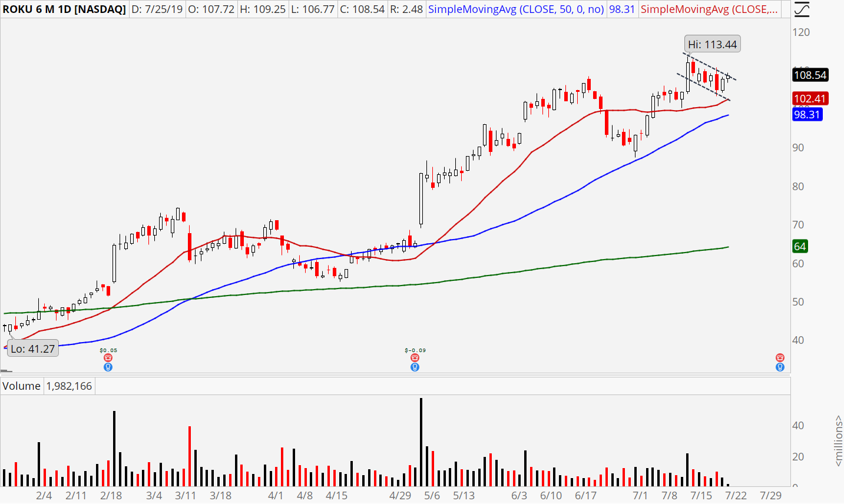Click the 2/4 date on time axis
Screen dimensions: 844x504
tap(44, 496)
